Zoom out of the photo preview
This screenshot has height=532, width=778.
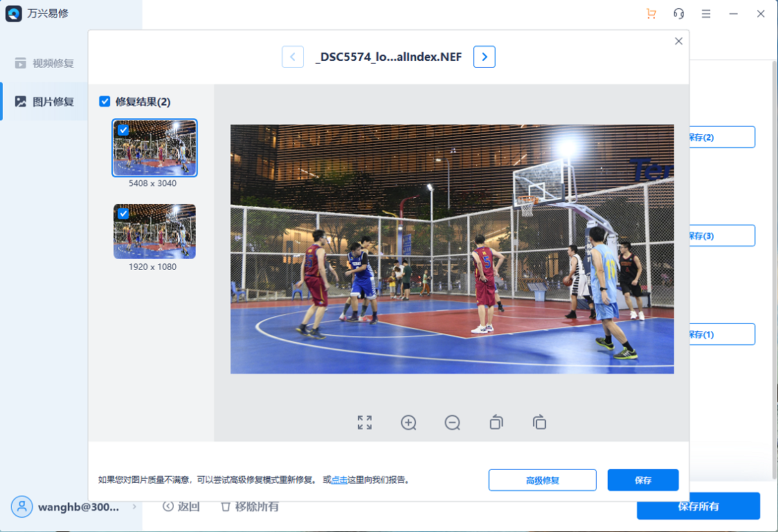452,423
